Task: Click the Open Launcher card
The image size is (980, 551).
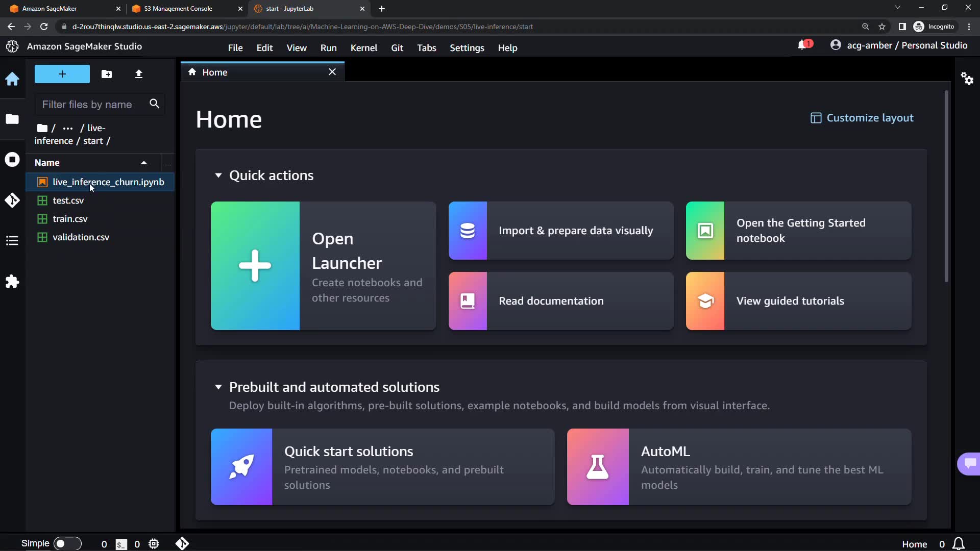Action: point(323,266)
